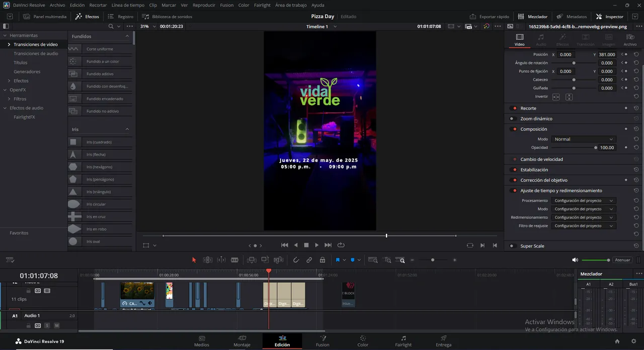Expand the Transiciones de video tree item

pos(9,44)
